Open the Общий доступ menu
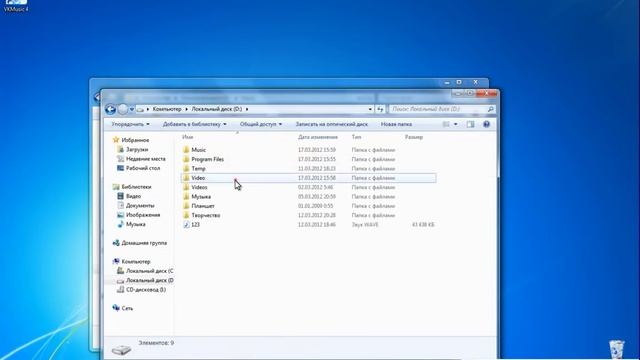 click(x=260, y=124)
